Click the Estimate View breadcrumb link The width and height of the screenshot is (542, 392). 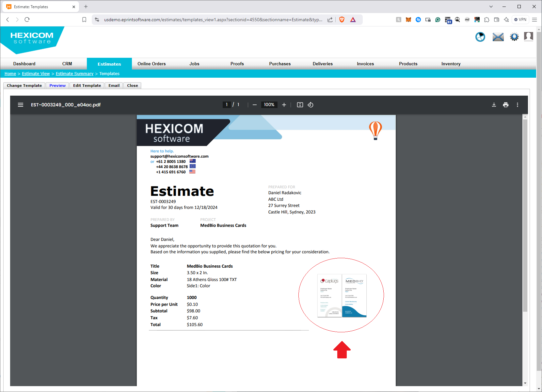pyautogui.click(x=36, y=74)
